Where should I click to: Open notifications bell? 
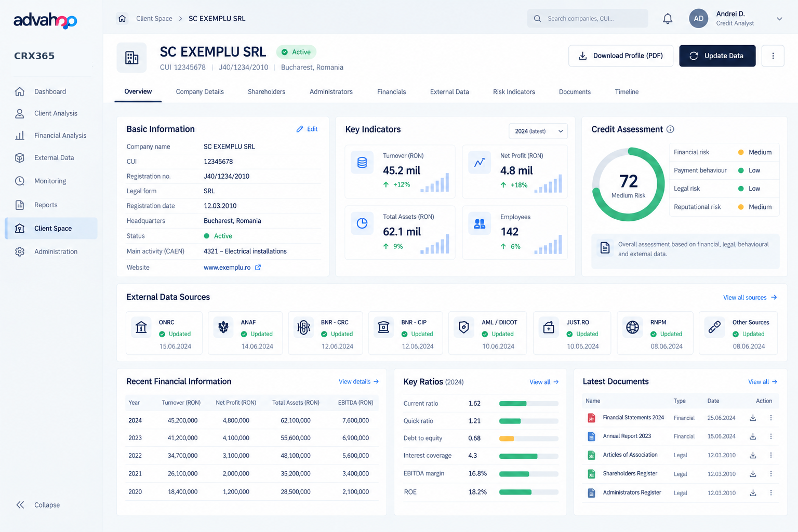click(668, 19)
